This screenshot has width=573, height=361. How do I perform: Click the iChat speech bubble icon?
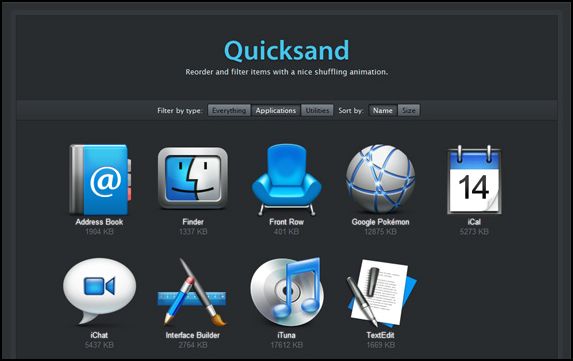tap(99, 291)
